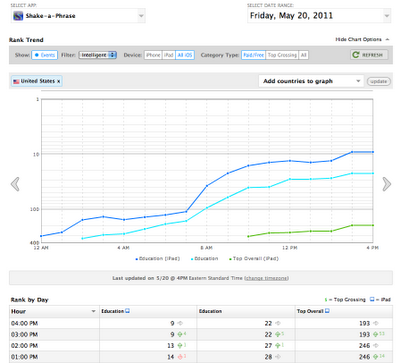The height and width of the screenshot is (363, 400).
Task: Select the 01:00 PM row
Action: pos(201,357)
